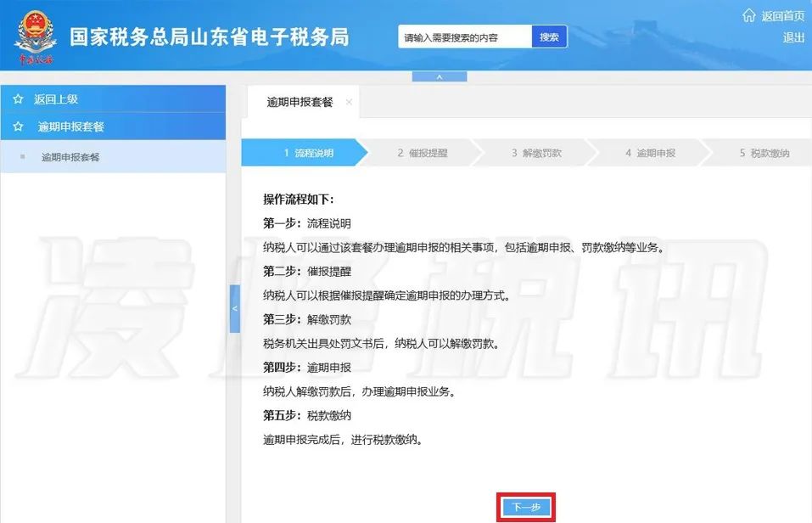Click the home icon beside 返回首页
Screen dimensions: 812x523
[748, 16]
